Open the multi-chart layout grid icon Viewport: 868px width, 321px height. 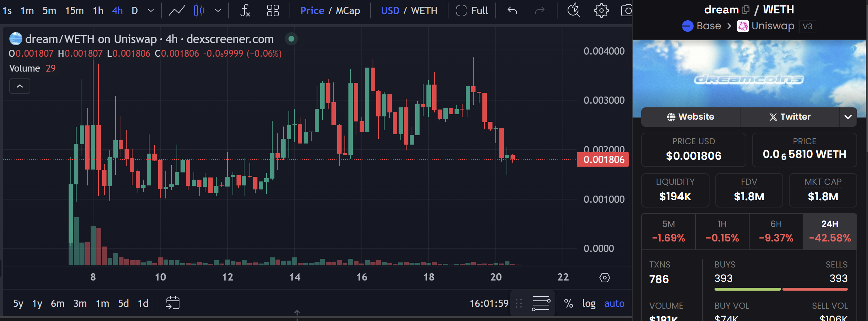tap(273, 10)
